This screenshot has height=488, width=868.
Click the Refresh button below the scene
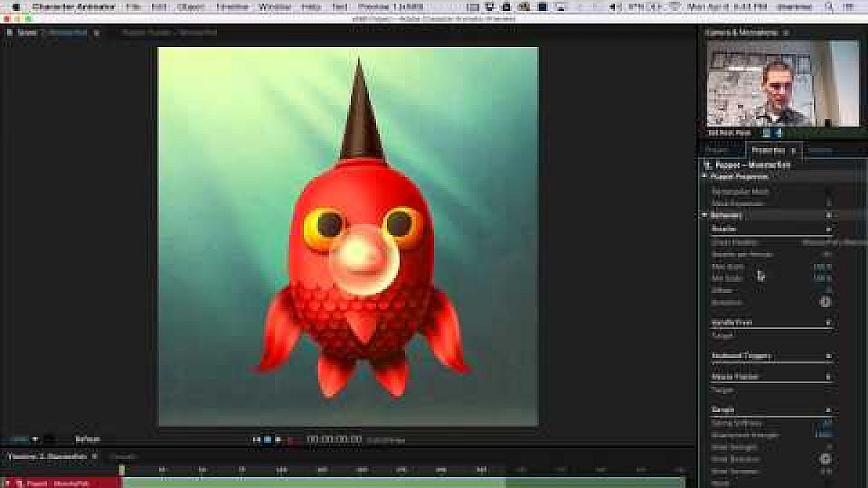pos(88,439)
